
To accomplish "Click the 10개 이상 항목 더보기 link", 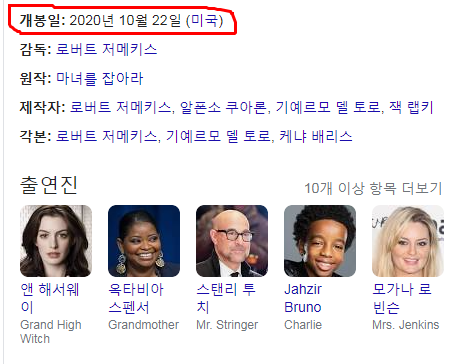I will (373, 188).
